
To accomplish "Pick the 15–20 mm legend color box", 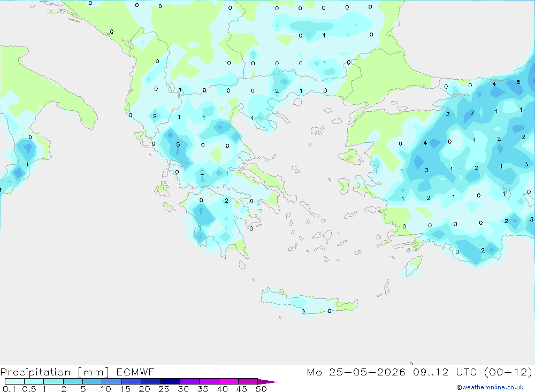I will tap(132, 381).
